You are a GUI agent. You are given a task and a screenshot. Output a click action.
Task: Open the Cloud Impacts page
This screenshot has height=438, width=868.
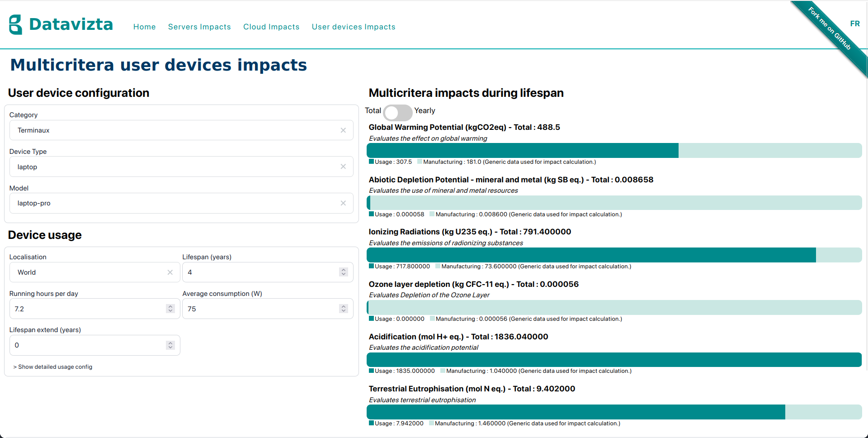pyautogui.click(x=271, y=27)
